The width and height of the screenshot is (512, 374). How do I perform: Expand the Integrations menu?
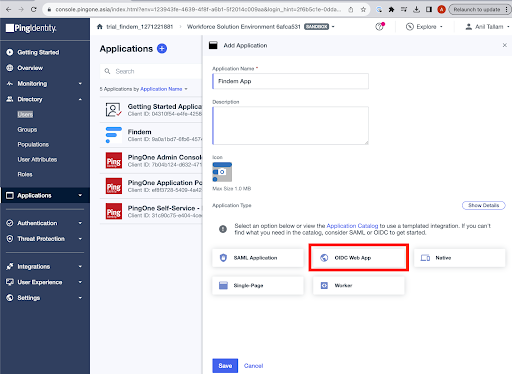[x=45, y=267]
